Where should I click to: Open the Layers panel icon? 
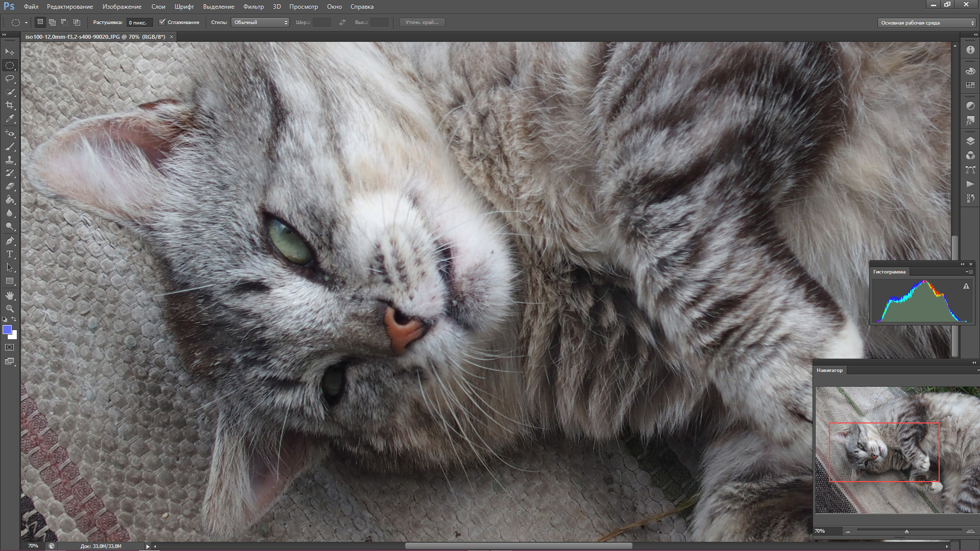pos(970,141)
